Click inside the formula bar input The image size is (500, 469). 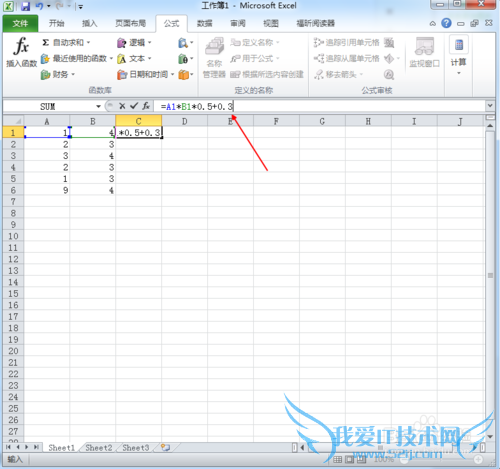(319, 107)
